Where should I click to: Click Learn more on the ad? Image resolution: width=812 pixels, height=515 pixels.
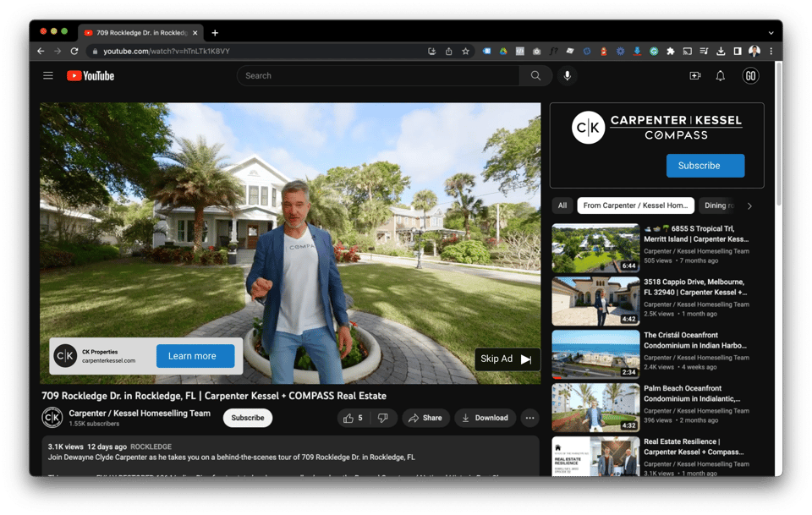point(195,356)
